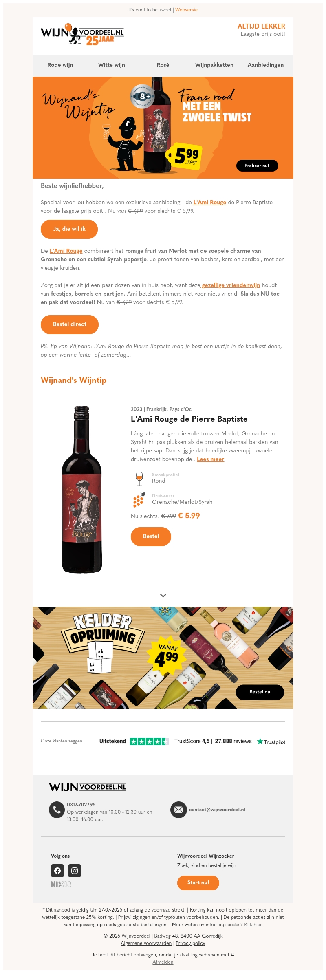Image resolution: width=326 pixels, height=980 pixels.
Task: Click the 'Start nu!' Wijnzoeker button
Action: click(x=198, y=883)
